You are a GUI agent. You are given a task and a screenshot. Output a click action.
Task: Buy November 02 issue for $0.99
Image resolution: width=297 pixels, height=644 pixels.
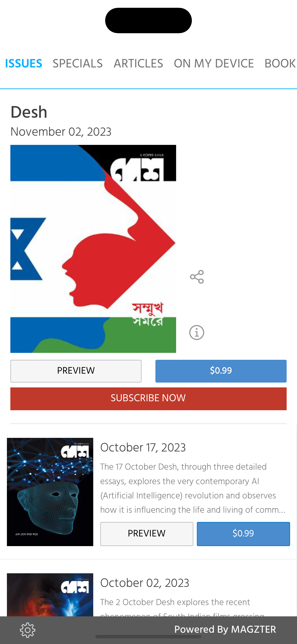pyautogui.click(x=221, y=371)
